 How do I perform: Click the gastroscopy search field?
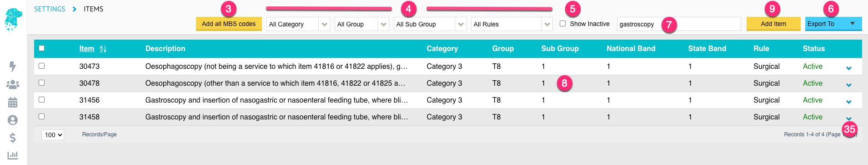[x=679, y=24]
